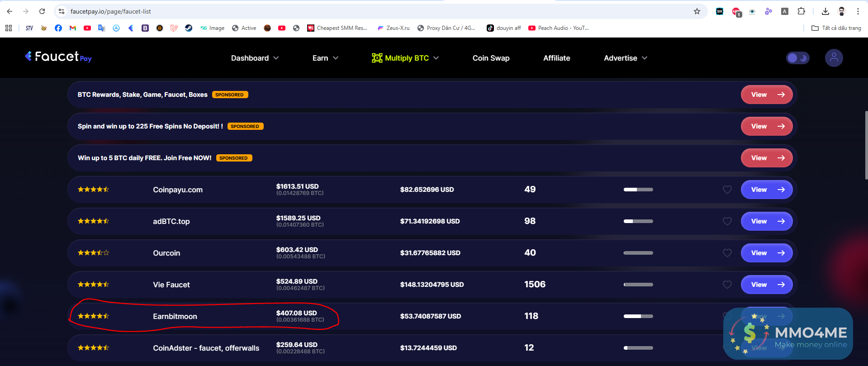The height and width of the screenshot is (366, 868).
Task: Click View button for Coinpayu.com
Action: [767, 190]
